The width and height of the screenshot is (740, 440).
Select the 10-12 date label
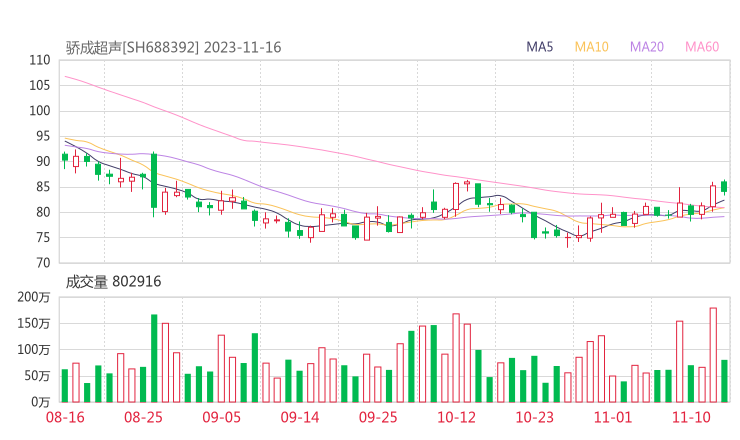click(x=456, y=418)
